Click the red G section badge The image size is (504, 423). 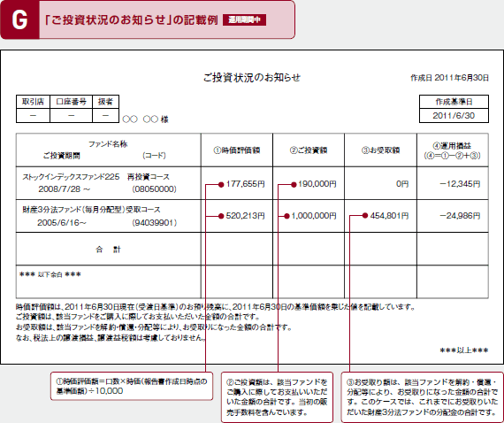(20, 20)
